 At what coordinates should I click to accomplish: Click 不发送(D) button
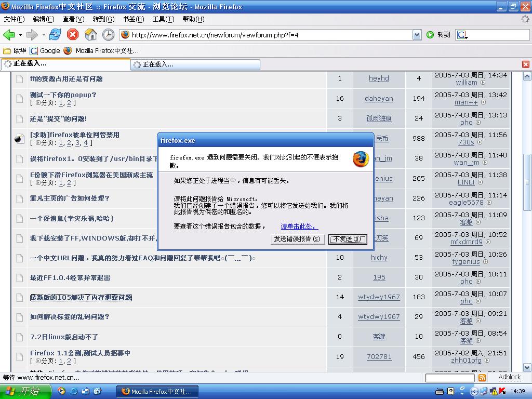point(348,239)
